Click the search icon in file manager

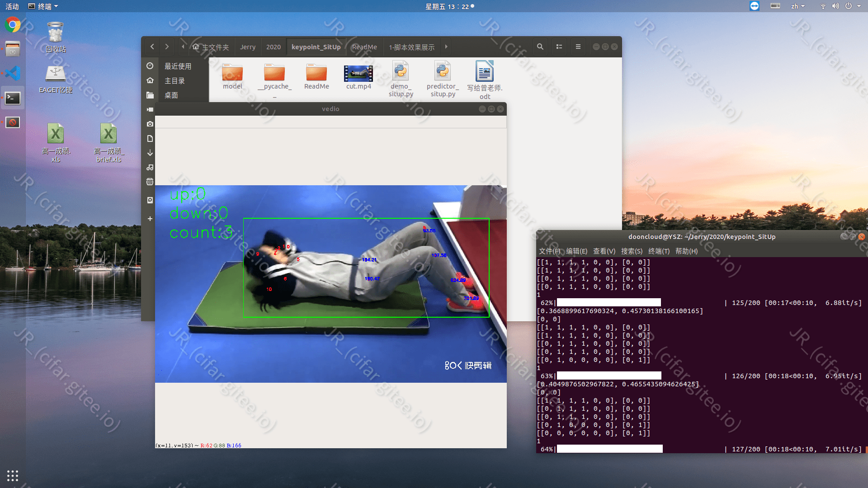click(x=540, y=47)
